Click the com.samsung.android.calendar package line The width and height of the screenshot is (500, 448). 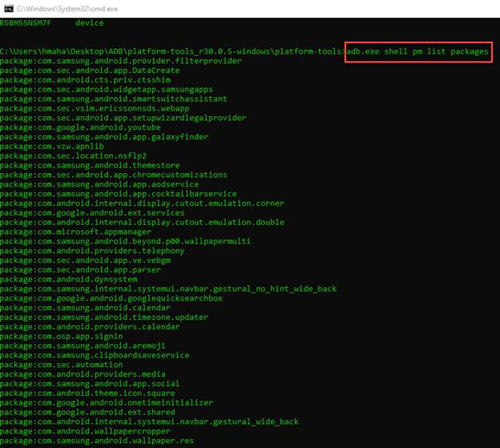tap(85, 307)
